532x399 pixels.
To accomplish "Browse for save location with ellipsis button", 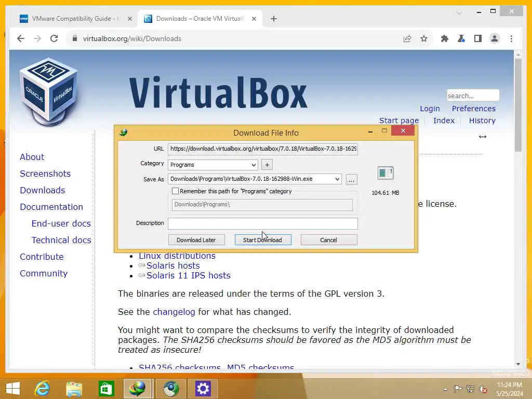I will click(x=351, y=179).
